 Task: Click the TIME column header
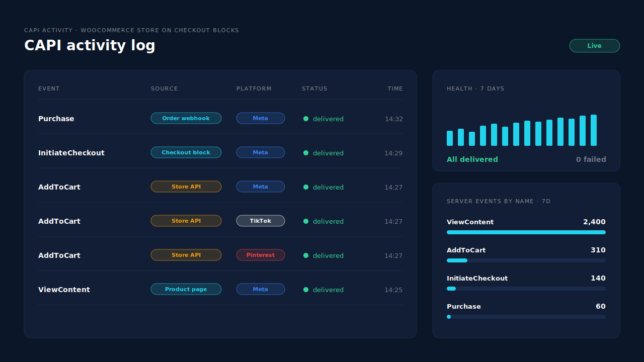(x=395, y=88)
